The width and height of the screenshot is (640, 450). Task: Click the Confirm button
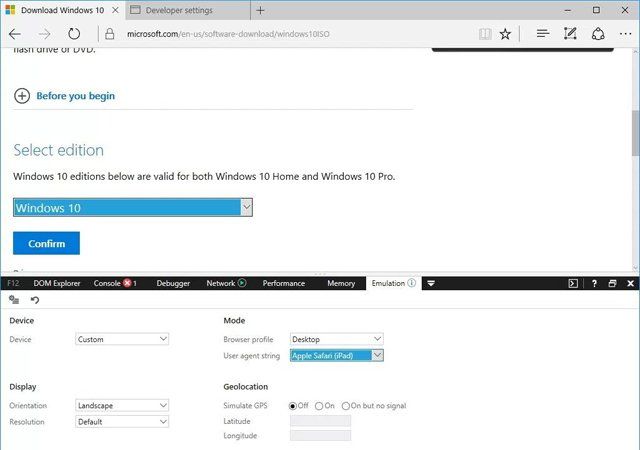[x=47, y=243]
